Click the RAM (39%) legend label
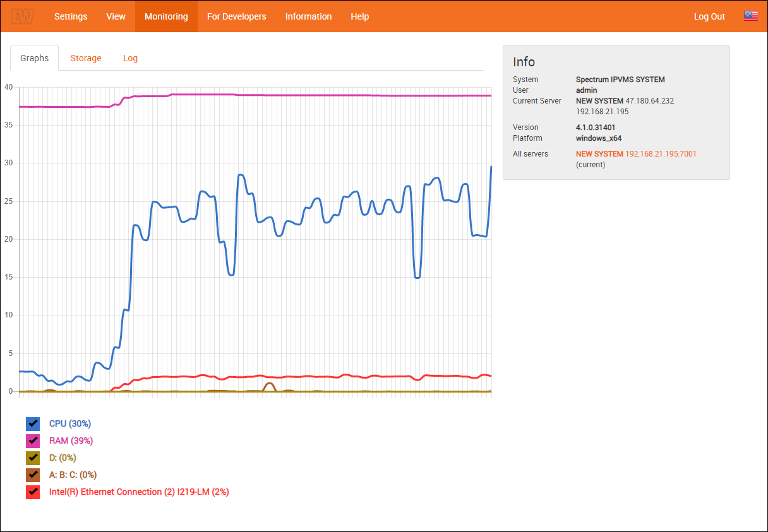 coord(71,440)
